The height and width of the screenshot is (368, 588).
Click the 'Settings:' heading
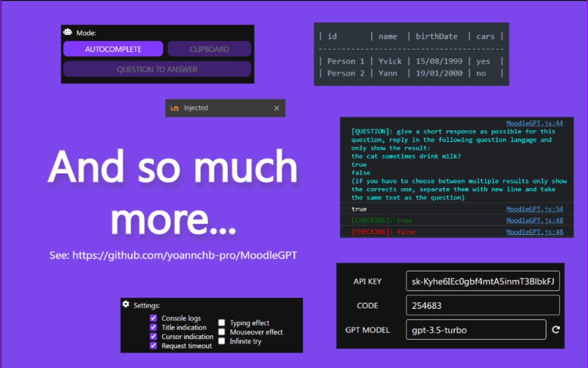click(147, 305)
